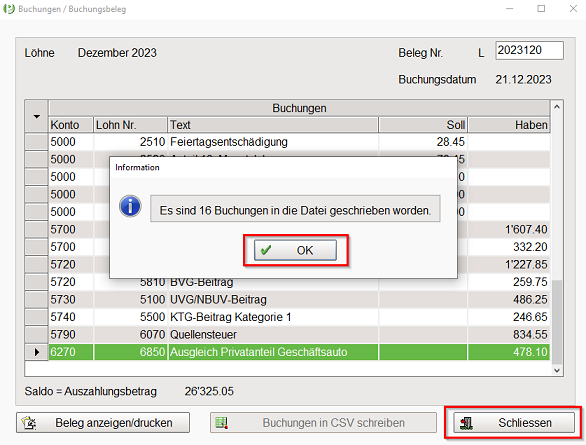Click the Lohn Nr. column header
Screen dimensions: 586x445
pos(130,125)
